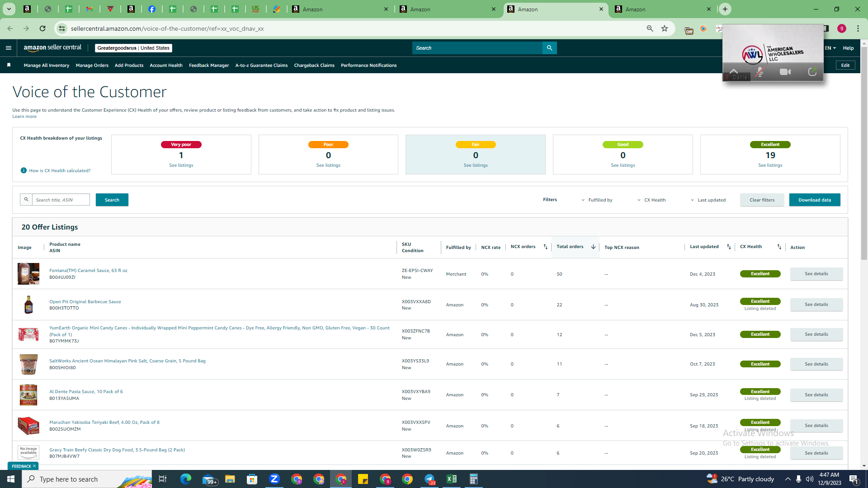Sort by Last updated column arrows

pyautogui.click(x=729, y=247)
